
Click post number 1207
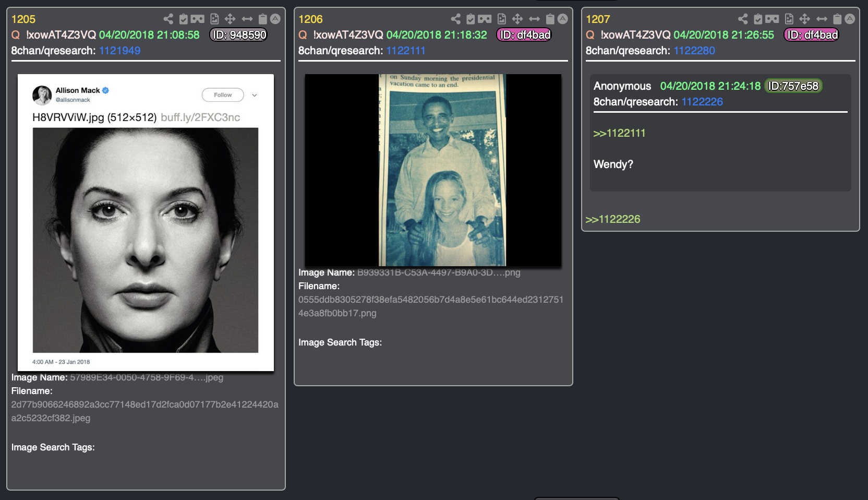tap(598, 19)
